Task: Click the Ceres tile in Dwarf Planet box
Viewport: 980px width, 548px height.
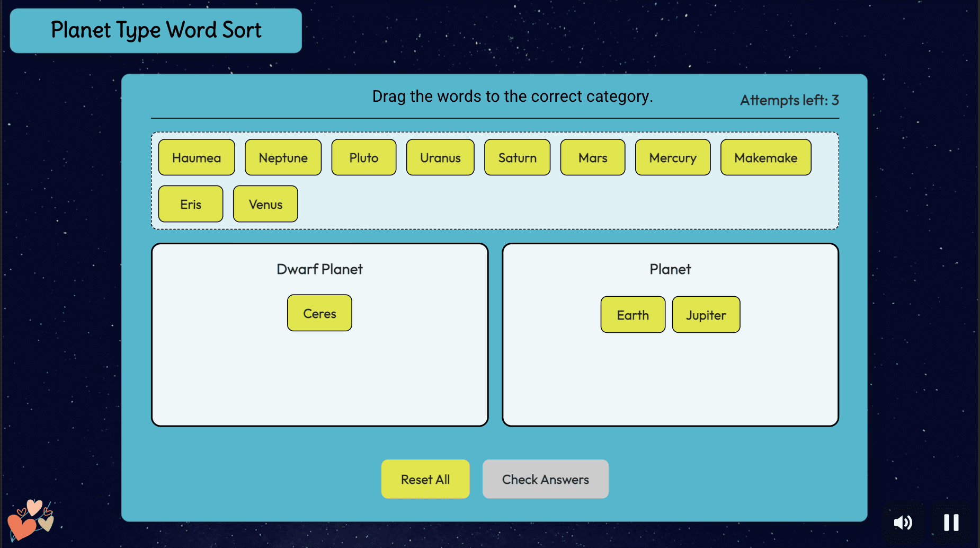Action: (319, 313)
